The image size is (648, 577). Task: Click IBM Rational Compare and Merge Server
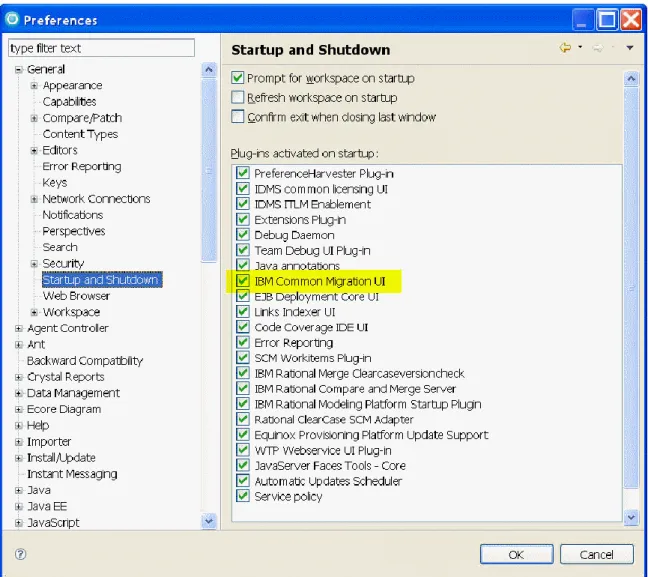pyautogui.click(x=355, y=389)
